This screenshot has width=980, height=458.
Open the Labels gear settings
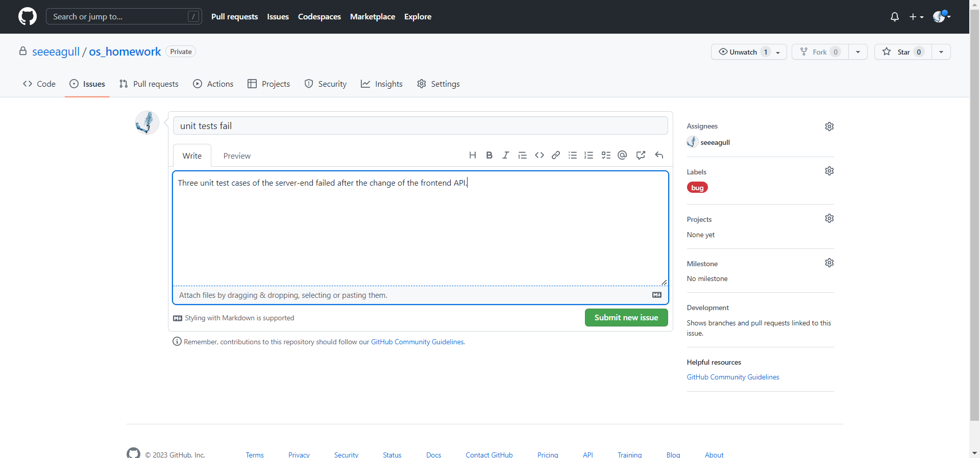[829, 171]
